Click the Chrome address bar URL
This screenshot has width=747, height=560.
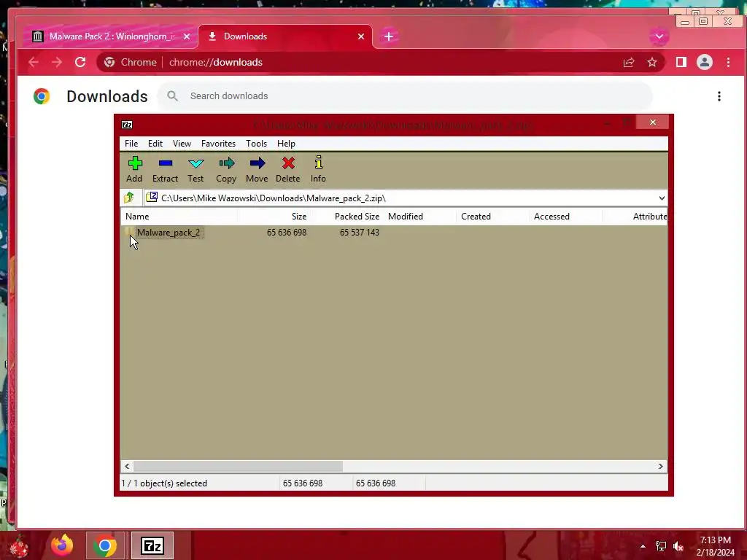215,63
